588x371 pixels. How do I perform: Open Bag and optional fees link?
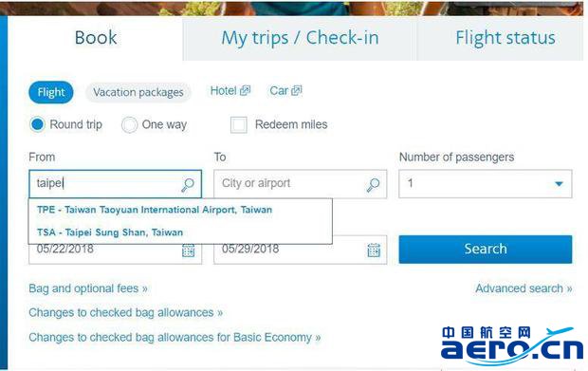[x=88, y=288]
